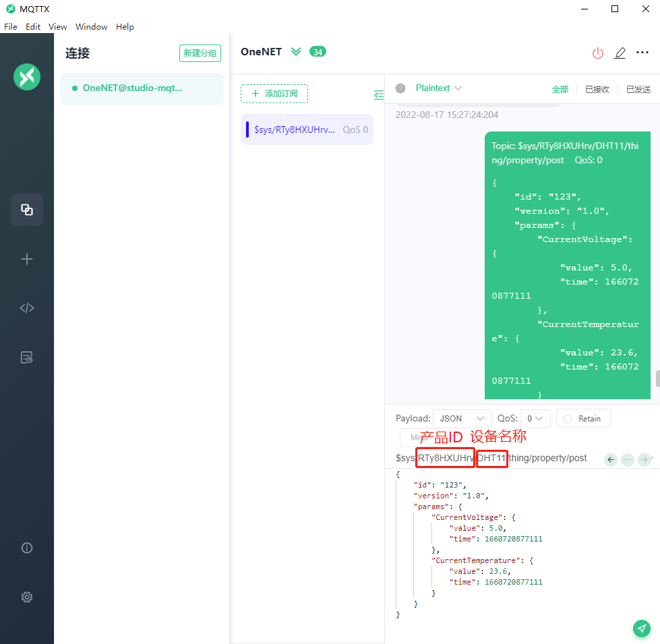Click the New Connection plus icon

coord(27,259)
